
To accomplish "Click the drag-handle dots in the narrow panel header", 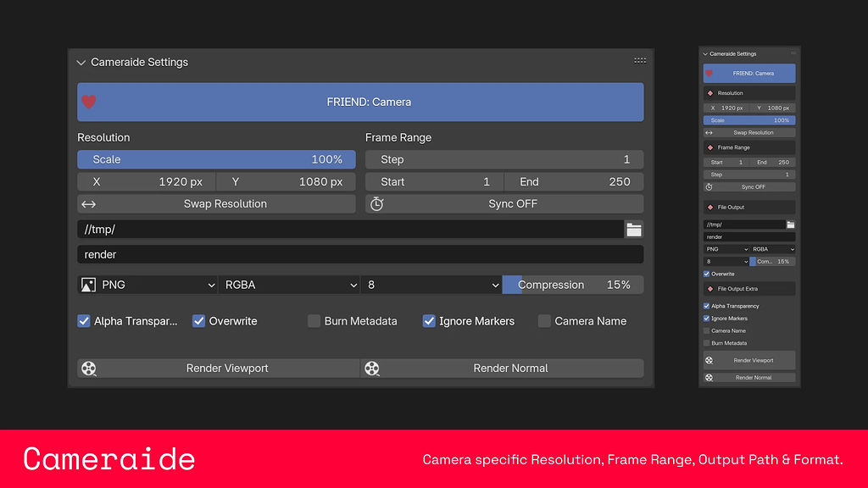I will coord(793,53).
